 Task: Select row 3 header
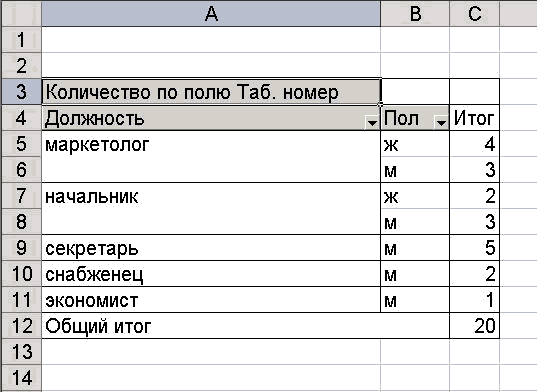click(21, 92)
